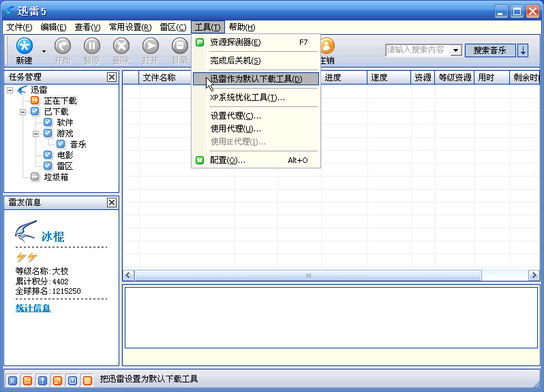
Task: Select 雷区 category in tree
Action: coord(65,166)
